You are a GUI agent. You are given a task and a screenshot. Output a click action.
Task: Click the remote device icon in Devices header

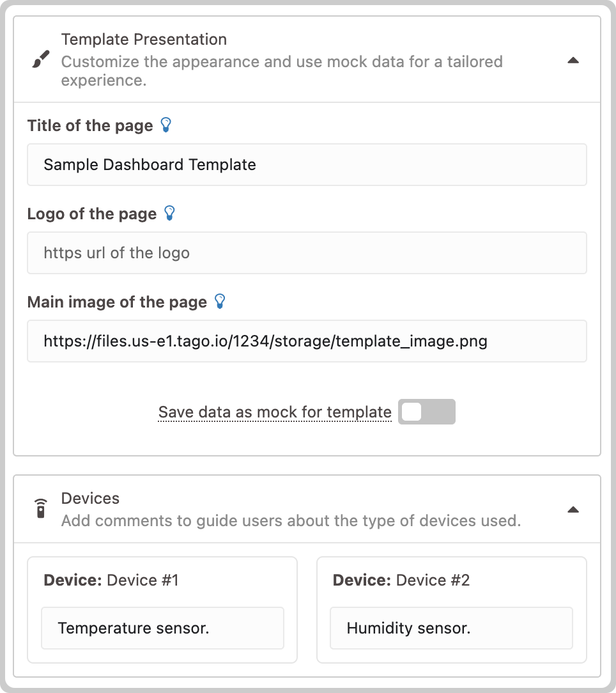(x=41, y=508)
